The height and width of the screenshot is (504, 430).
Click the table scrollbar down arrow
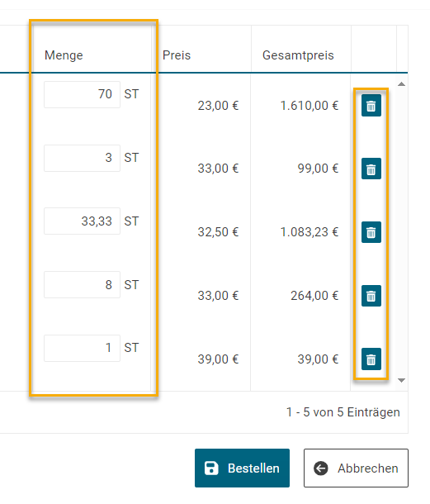click(x=401, y=380)
